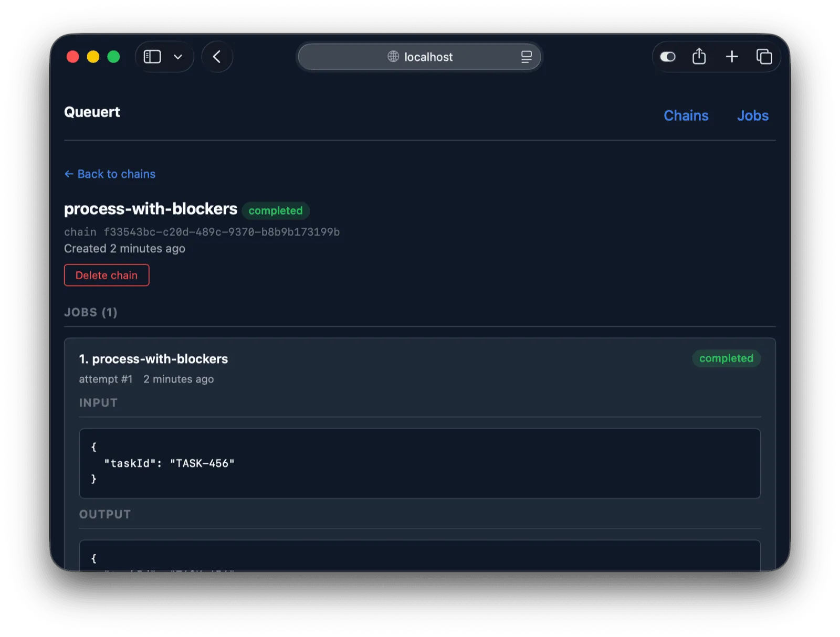Click the Queuert logo title
Image resolution: width=840 pixels, height=637 pixels.
[x=92, y=112]
